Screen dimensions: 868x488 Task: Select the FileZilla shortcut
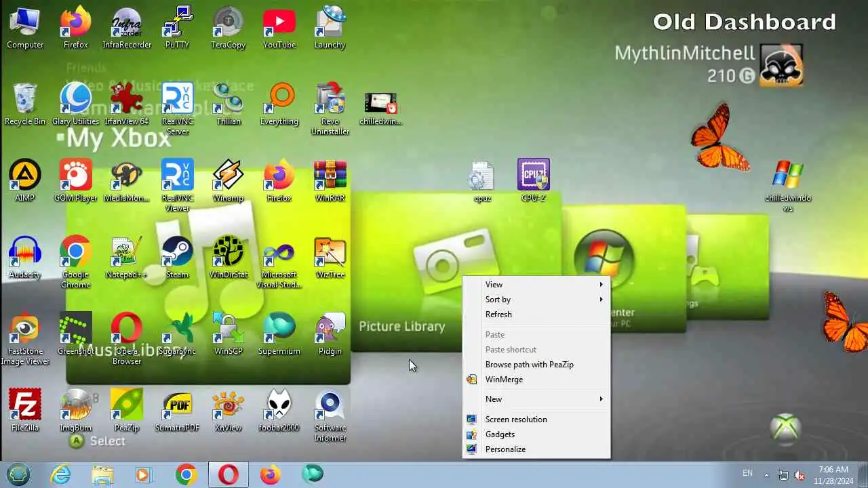[25, 411]
